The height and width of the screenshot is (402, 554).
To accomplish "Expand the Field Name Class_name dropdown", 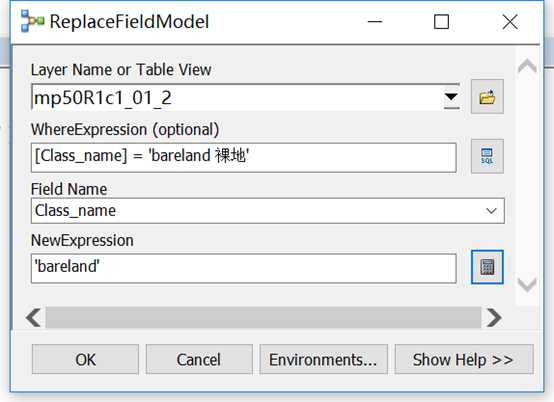I will pos(491,211).
